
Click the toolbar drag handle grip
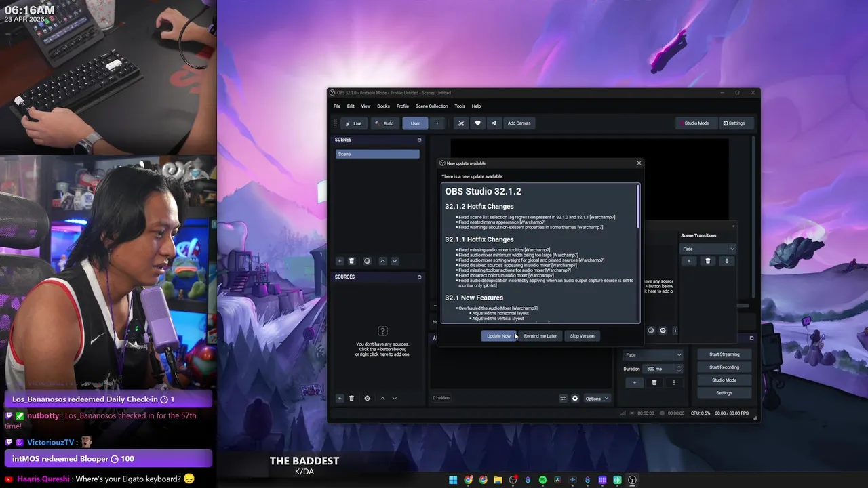[335, 123]
